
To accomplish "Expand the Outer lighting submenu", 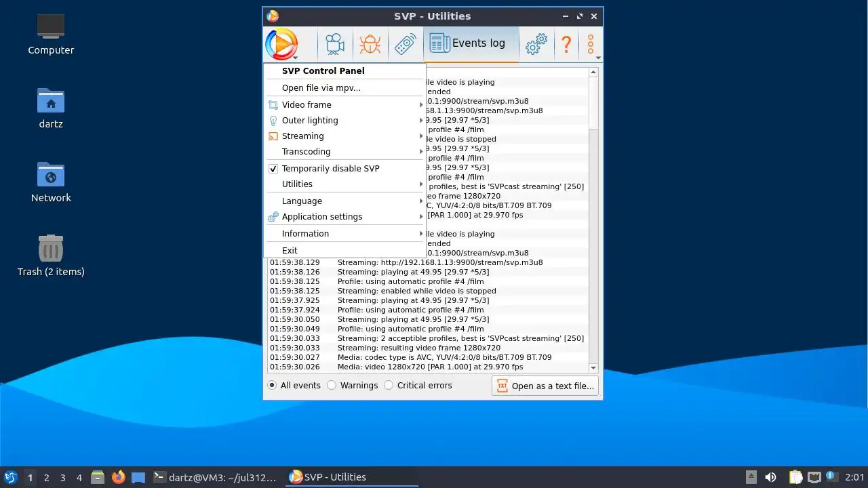I will pos(344,121).
